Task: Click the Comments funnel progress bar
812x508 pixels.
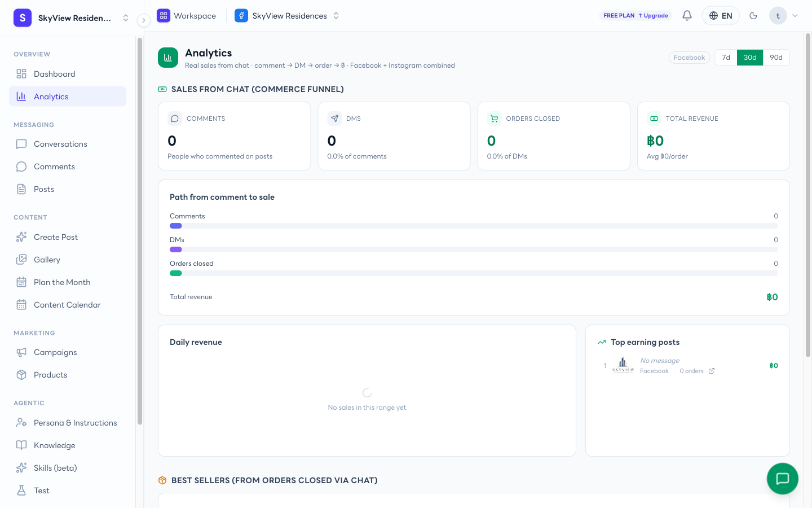Action: tap(474, 226)
